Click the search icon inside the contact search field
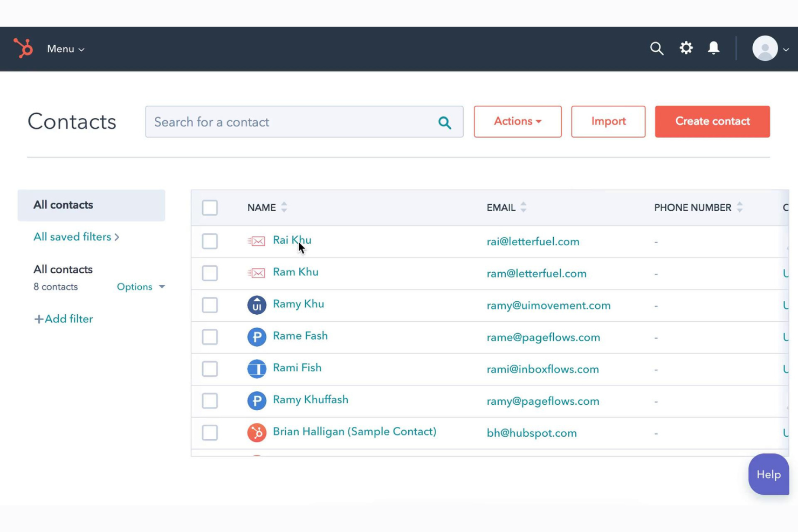Image resolution: width=798 pixels, height=532 pixels. coord(445,122)
